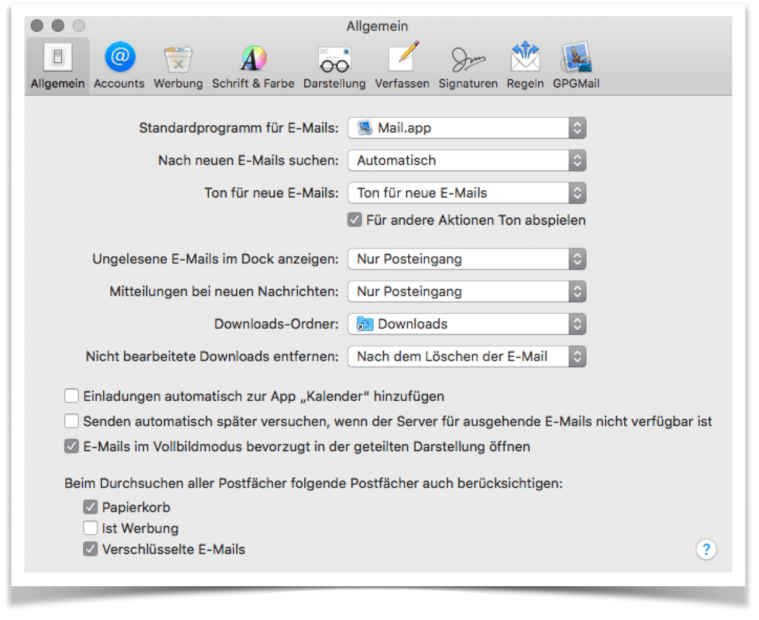The width and height of the screenshot is (759, 620).
Task: Click the GPGMail tab label
Action: click(x=576, y=84)
